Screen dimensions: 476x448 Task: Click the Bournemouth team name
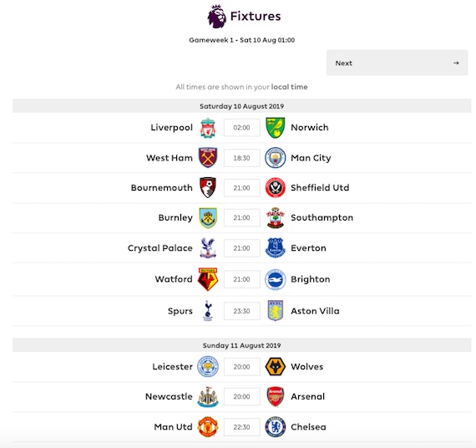tap(162, 187)
